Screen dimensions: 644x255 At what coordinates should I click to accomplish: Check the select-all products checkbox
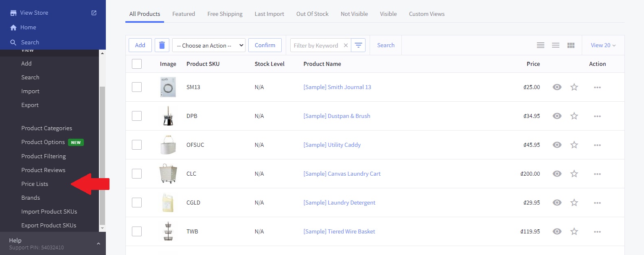click(x=137, y=64)
